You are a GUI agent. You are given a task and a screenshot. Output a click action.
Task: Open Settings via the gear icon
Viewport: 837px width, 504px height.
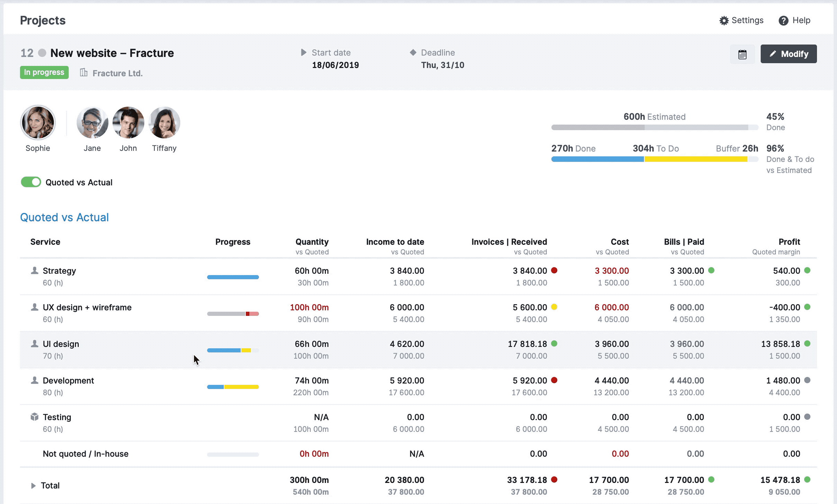coord(724,21)
